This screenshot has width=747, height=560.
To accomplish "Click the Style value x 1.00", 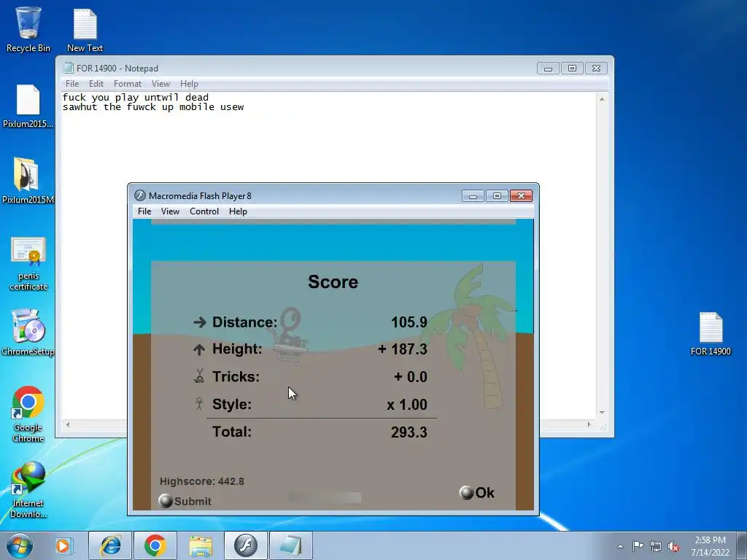I will 407,405.
